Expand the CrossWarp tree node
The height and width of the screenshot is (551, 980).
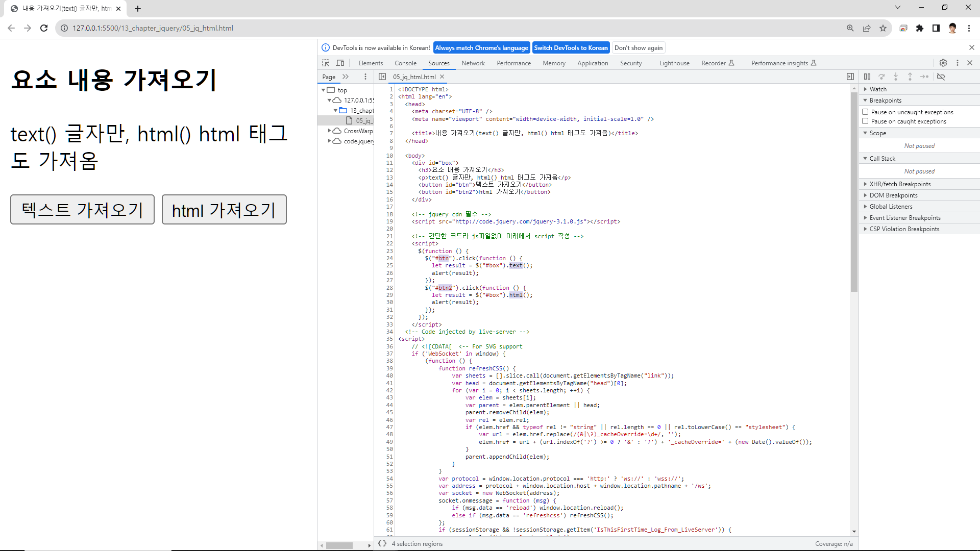click(330, 131)
